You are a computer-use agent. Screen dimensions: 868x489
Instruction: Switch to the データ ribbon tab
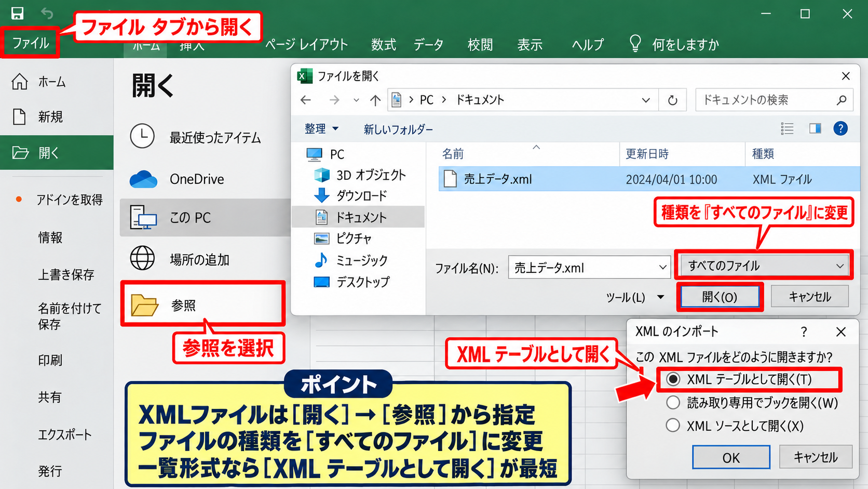[x=428, y=45]
